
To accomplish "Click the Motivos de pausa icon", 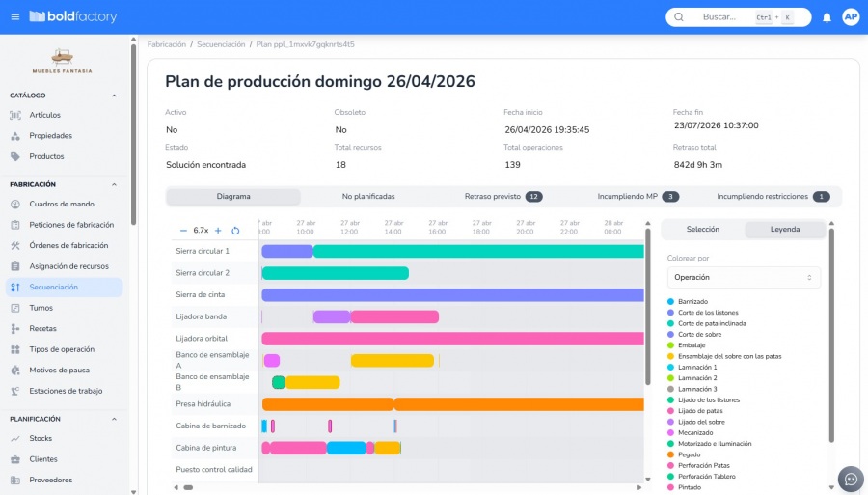I will click(15, 371).
